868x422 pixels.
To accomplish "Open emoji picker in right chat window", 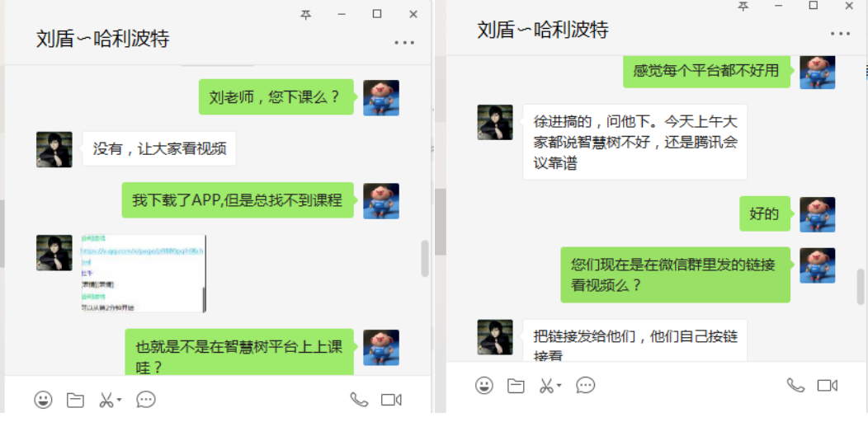I will (484, 385).
